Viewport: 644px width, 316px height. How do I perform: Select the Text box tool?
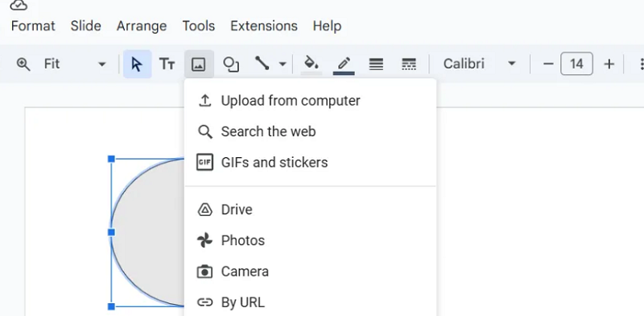pyautogui.click(x=167, y=64)
